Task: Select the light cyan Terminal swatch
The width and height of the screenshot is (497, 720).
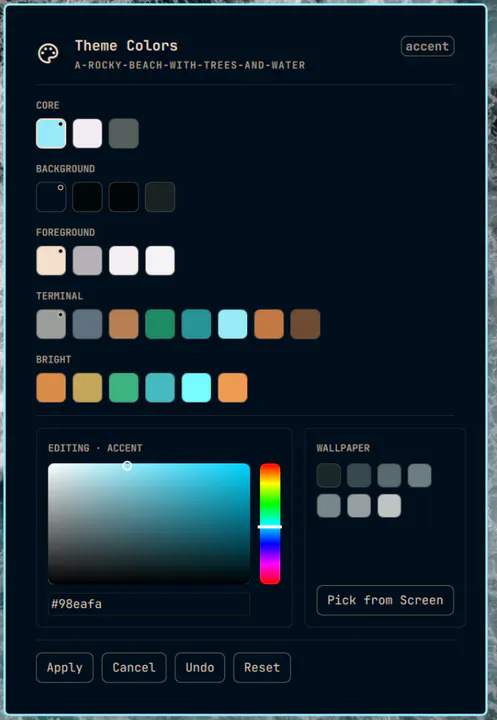Action: click(232, 324)
